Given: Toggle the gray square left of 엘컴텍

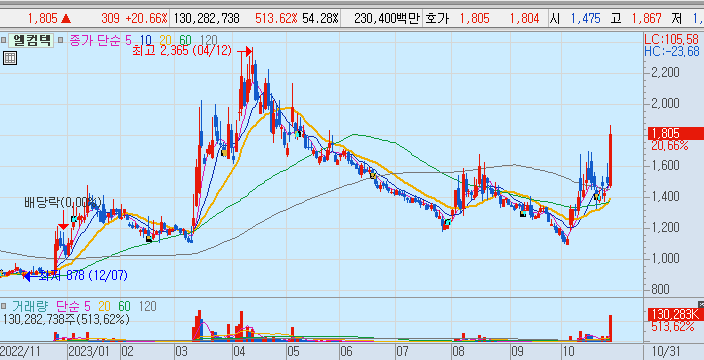Looking at the screenshot, I should [4, 41].
